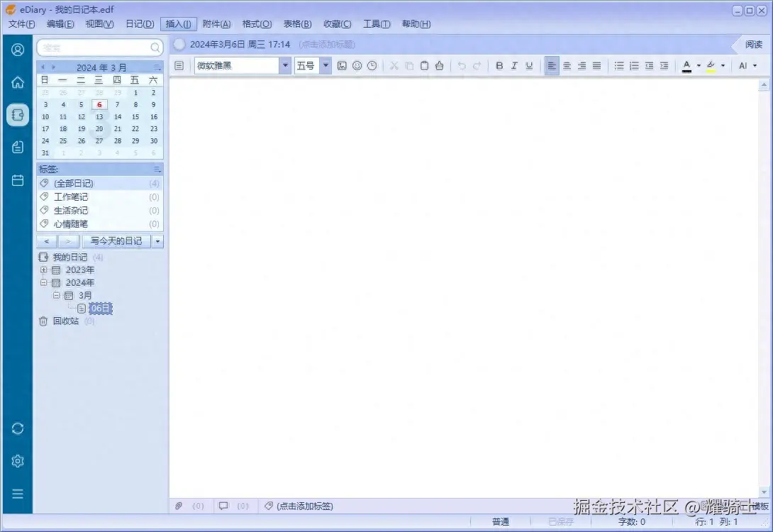Insert an image from toolbar
Viewport: 773px width, 532px height.
(342, 65)
